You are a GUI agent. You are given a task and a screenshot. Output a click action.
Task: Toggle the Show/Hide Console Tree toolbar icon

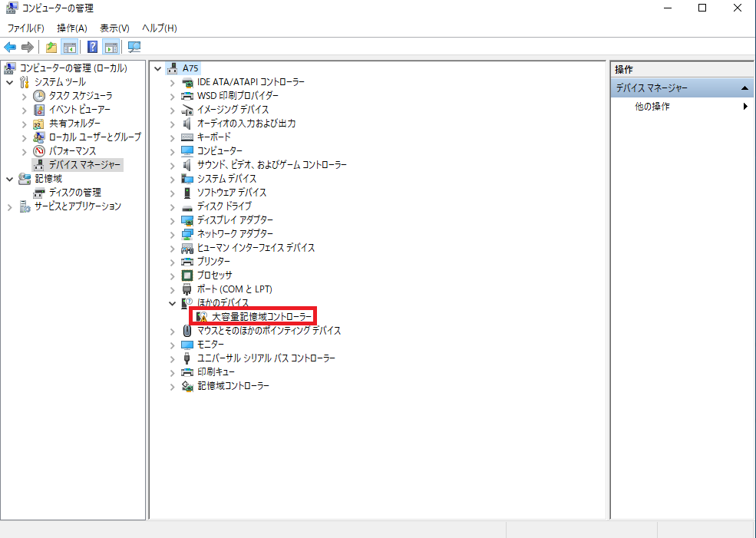(x=69, y=47)
